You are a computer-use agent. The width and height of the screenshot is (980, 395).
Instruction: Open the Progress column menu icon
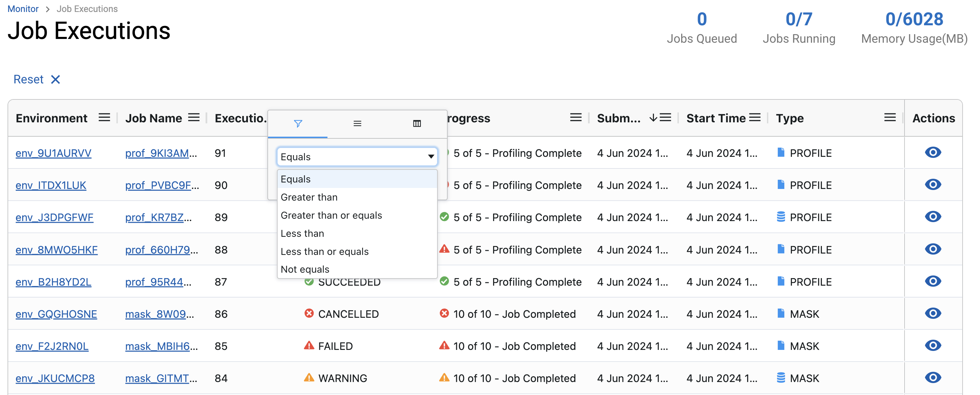pyautogui.click(x=575, y=118)
